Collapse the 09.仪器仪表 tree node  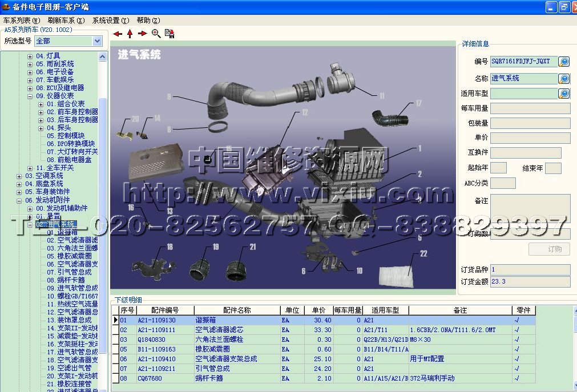[30, 96]
